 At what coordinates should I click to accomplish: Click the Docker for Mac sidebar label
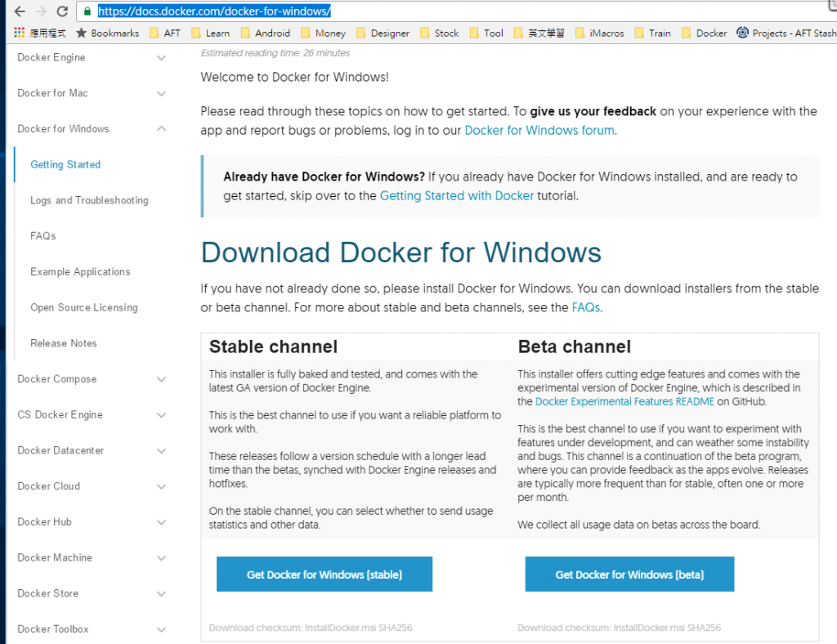pyautogui.click(x=52, y=93)
